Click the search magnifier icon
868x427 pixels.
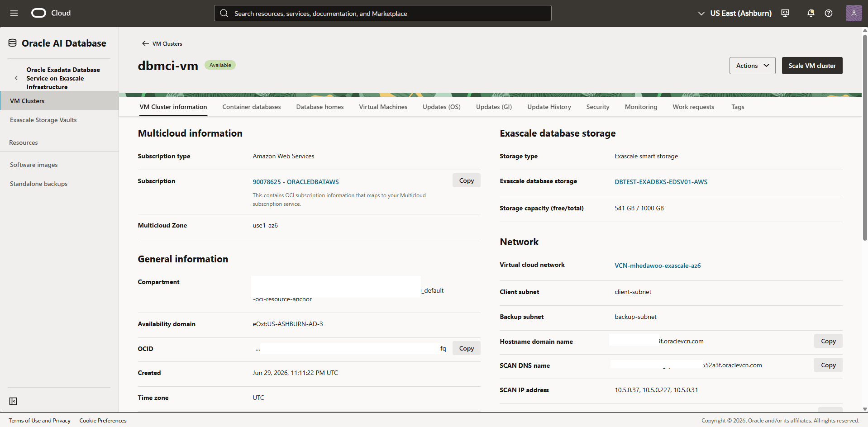(224, 13)
